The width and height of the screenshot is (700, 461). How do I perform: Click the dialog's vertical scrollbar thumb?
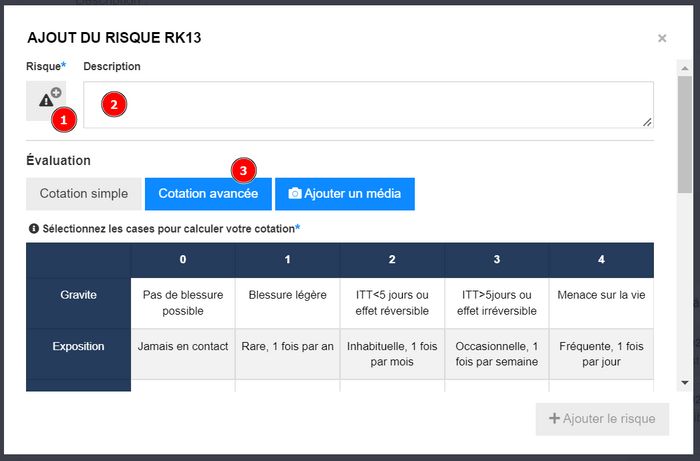[684, 134]
